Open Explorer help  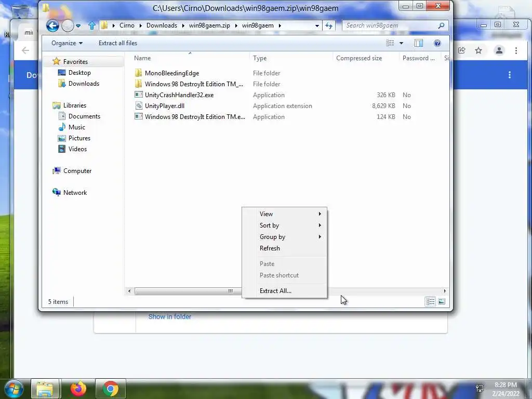pos(437,43)
